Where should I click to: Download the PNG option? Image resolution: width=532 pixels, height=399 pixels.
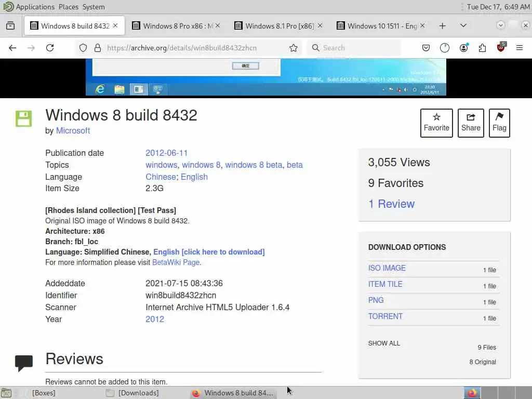click(x=376, y=300)
